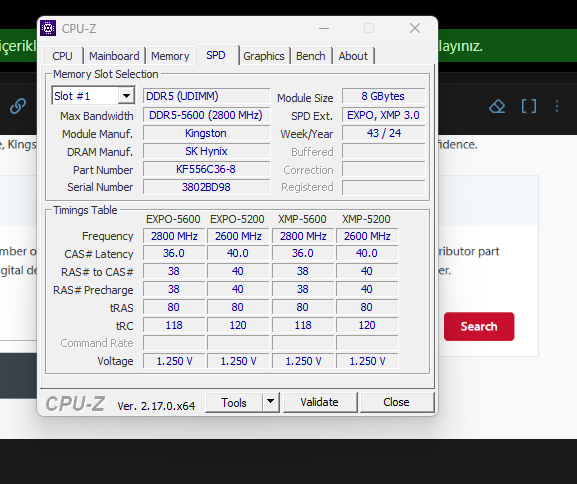
Task: Click the Validate button
Action: click(319, 402)
